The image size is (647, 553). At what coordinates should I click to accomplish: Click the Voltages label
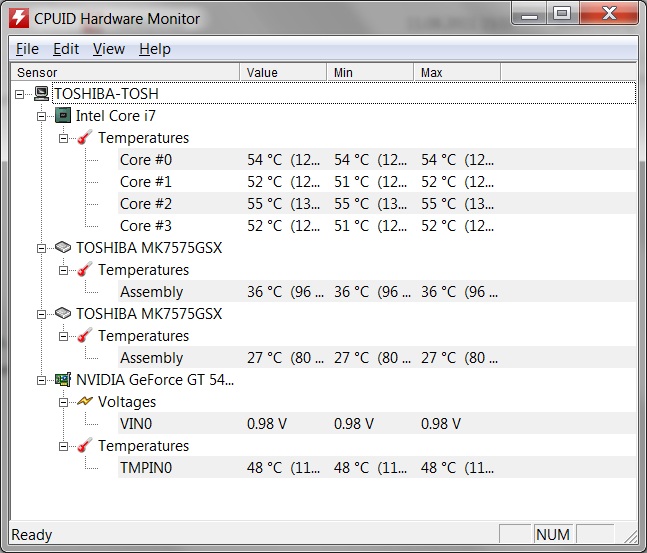(x=127, y=402)
